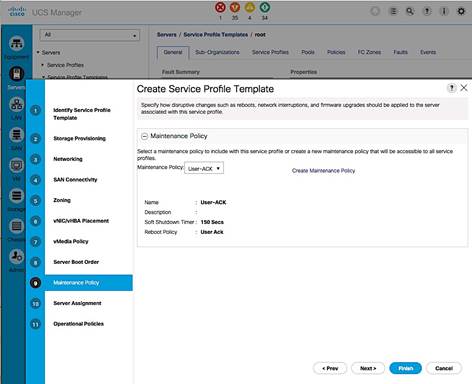The width and height of the screenshot is (472, 384).
Task: Click the info icon in the header
Action: pos(444,12)
